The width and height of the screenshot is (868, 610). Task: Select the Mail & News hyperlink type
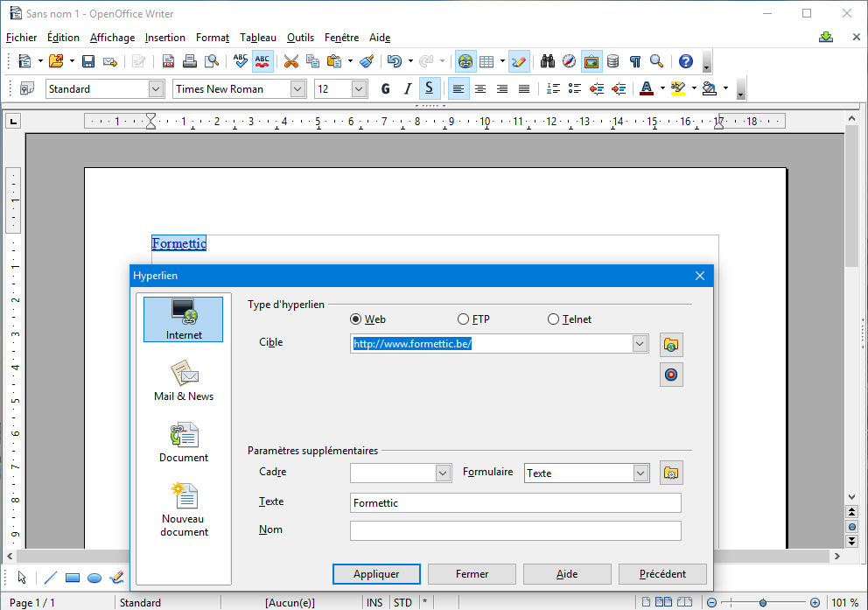click(184, 381)
